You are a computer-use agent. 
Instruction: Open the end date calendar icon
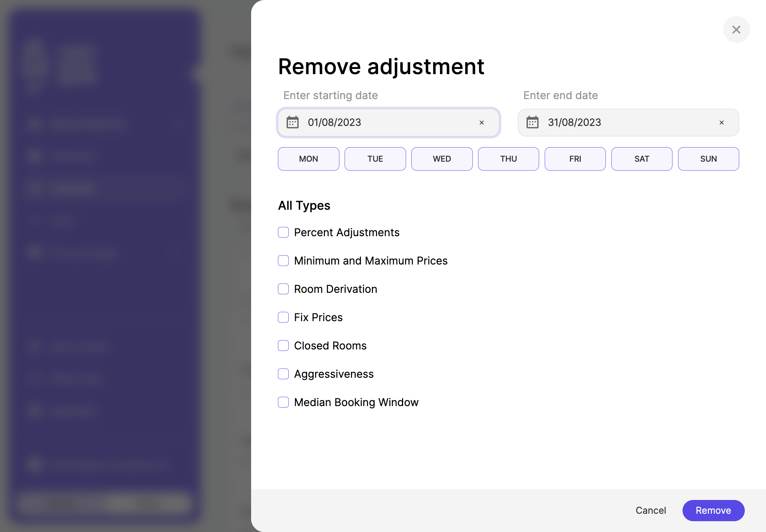(532, 122)
